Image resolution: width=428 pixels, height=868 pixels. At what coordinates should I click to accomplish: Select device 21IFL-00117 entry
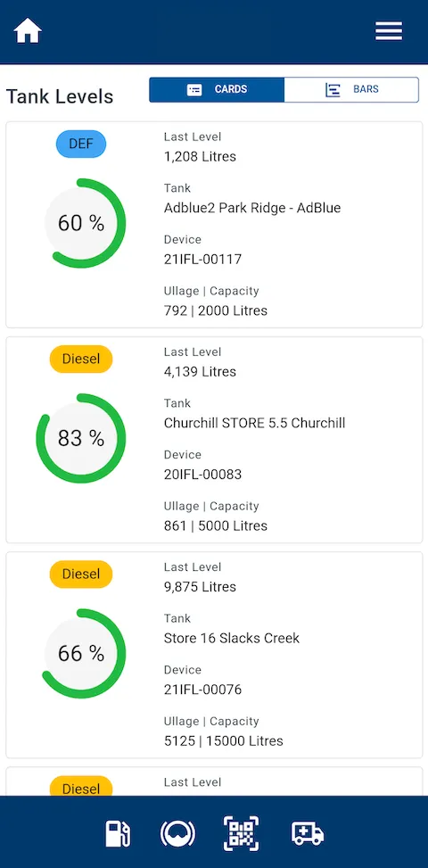coord(203,259)
